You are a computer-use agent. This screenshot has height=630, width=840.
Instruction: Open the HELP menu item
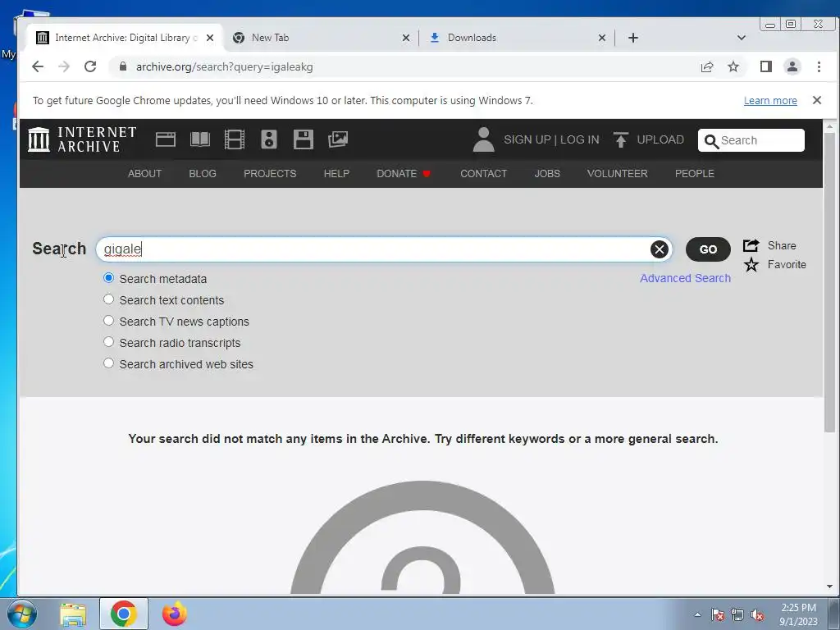(336, 174)
